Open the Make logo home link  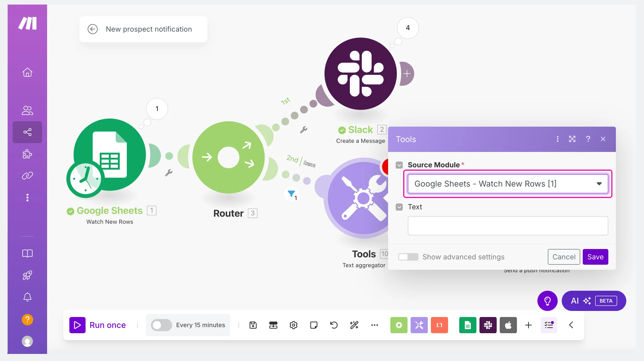point(27,23)
